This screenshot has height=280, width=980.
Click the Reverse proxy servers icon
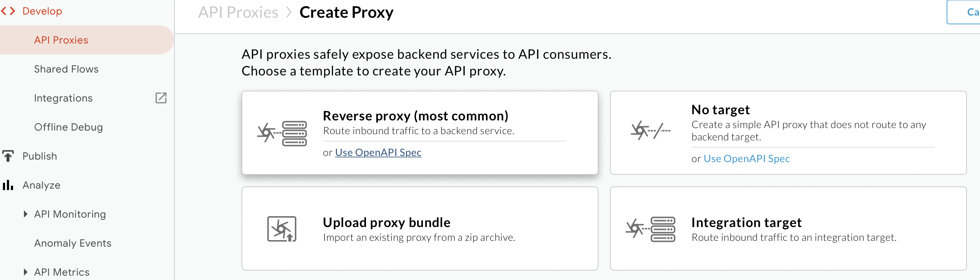(281, 132)
